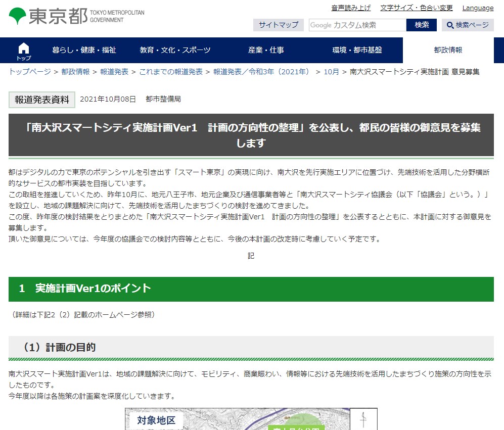The height and width of the screenshot is (430, 504).
Task: Open 検索ページ with magnifier icon
Action: (x=468, y=25)
